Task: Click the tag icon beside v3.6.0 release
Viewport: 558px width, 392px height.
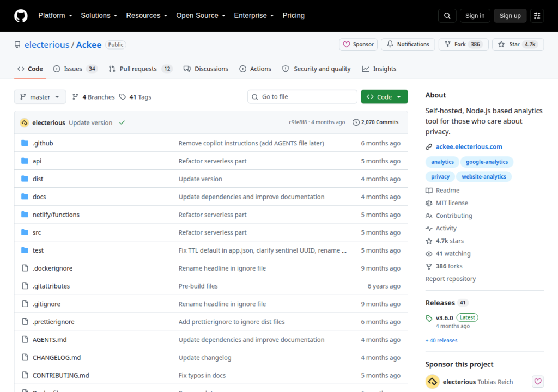Action: click(x=429, y=318)
